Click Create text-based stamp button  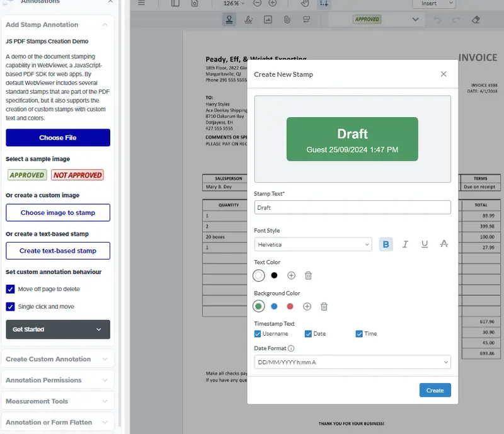click(x=58, y=251)
